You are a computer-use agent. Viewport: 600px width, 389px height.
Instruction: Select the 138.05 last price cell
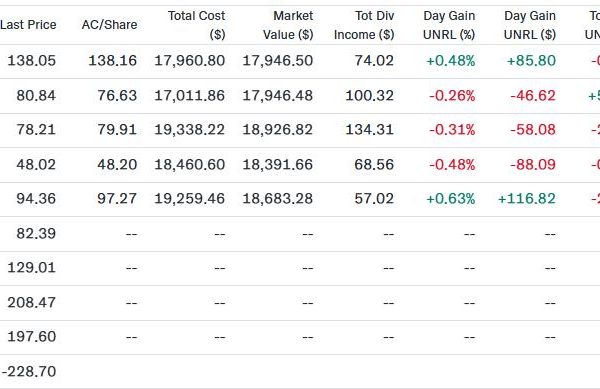coord(32,61)
